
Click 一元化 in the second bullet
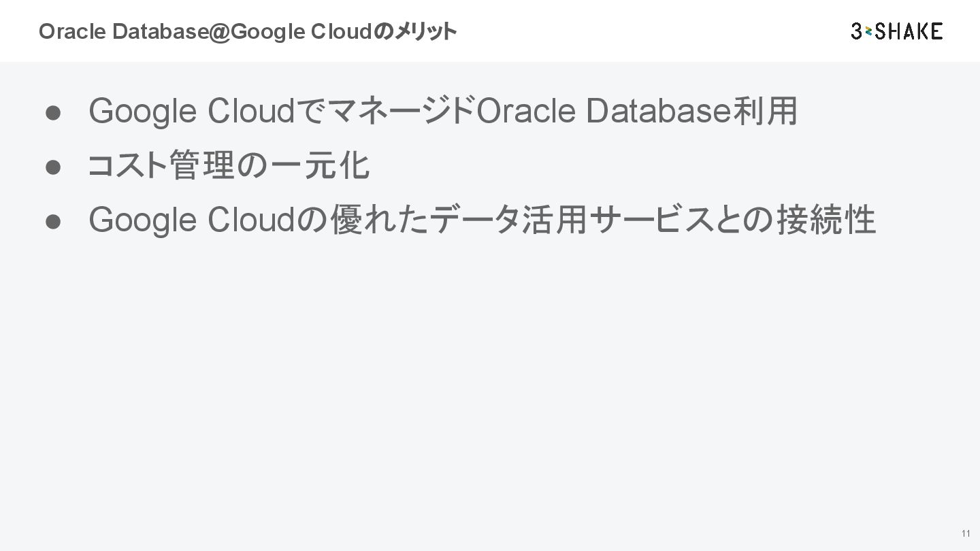[x=320, y=166]
